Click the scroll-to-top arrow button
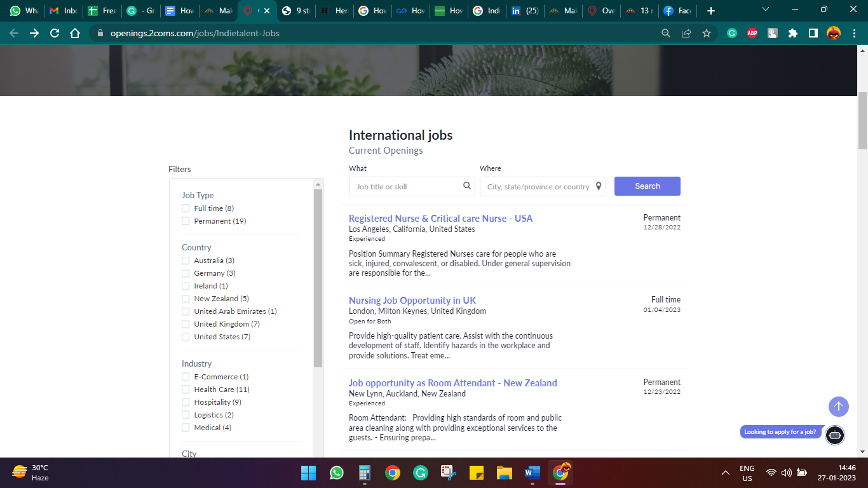The height and width of the screenshot is (488, 868). (x=838, y=407)
